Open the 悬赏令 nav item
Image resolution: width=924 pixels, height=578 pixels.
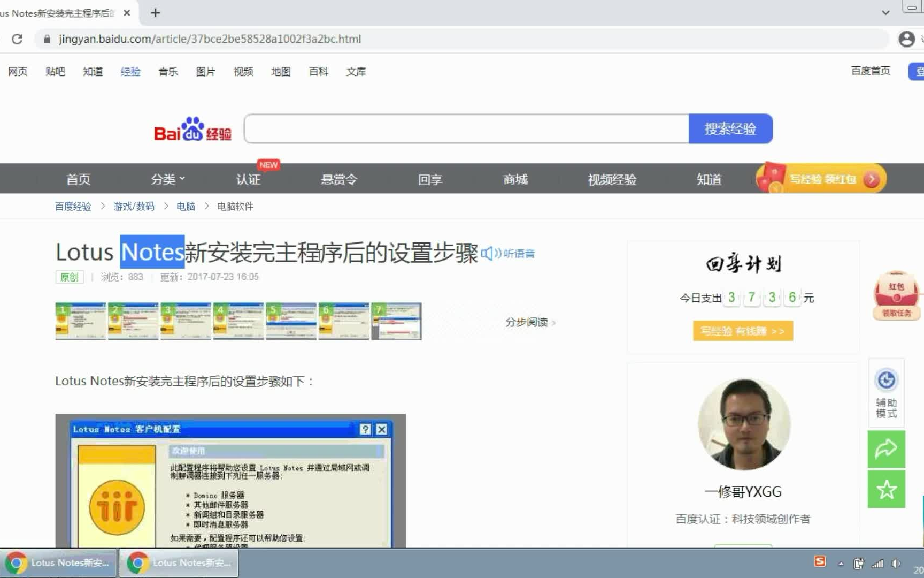click(x=339, y=179)
